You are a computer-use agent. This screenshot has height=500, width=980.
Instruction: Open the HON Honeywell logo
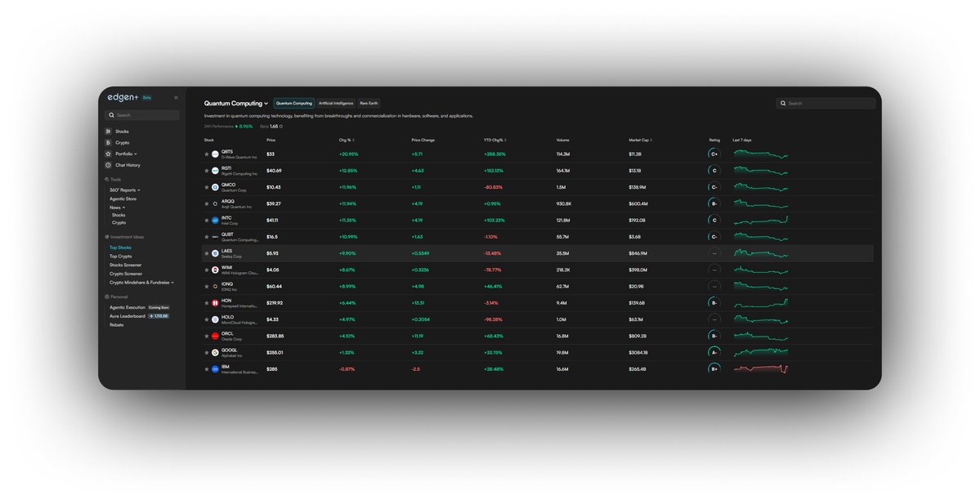[x=215, y=302]
